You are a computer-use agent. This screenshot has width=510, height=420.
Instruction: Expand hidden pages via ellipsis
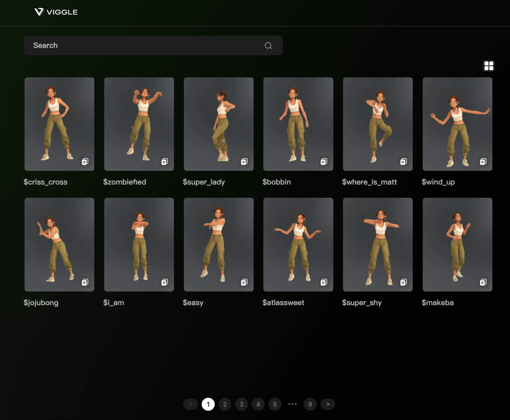(x=292, y=404)
